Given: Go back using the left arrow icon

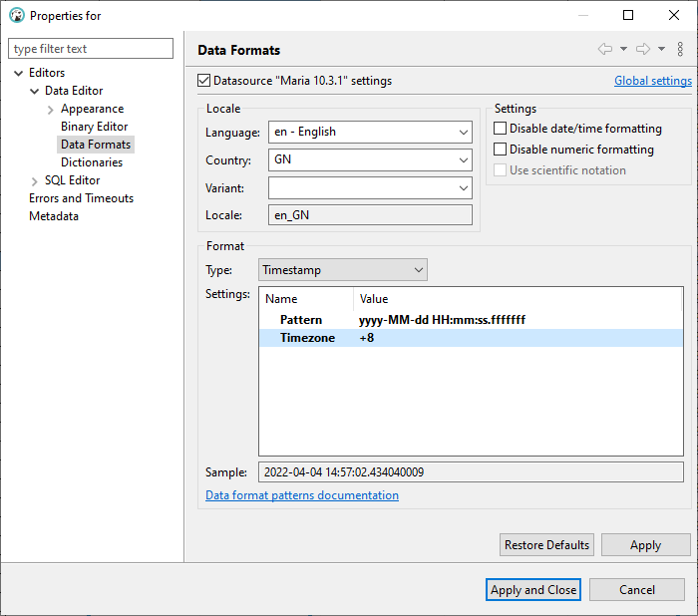Looking at the screenshot, I should click(605, 49).
